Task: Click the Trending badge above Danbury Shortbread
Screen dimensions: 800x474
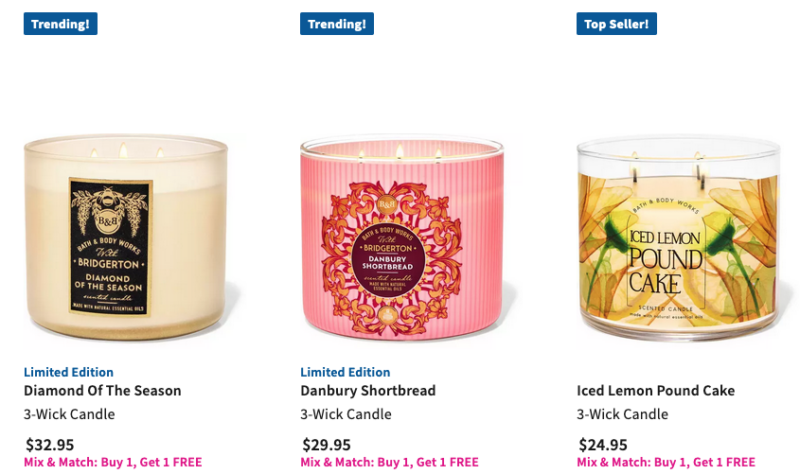Action: coord(337,24)
